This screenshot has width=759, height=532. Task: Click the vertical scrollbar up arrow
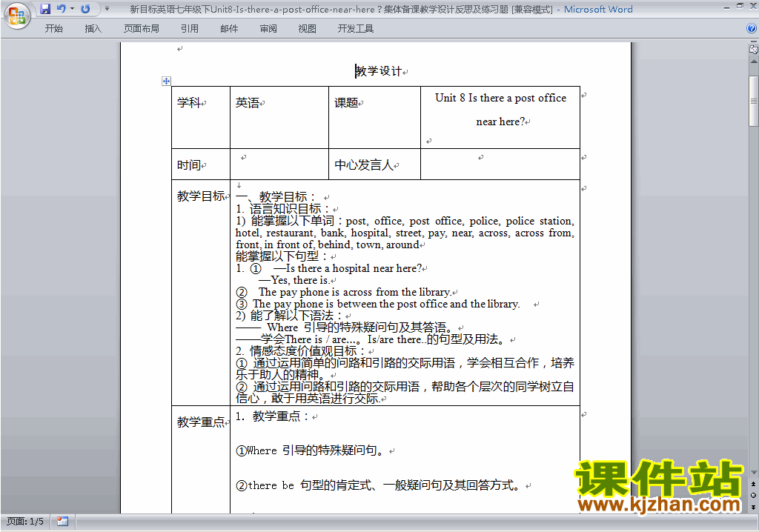(x=754, y=62)
